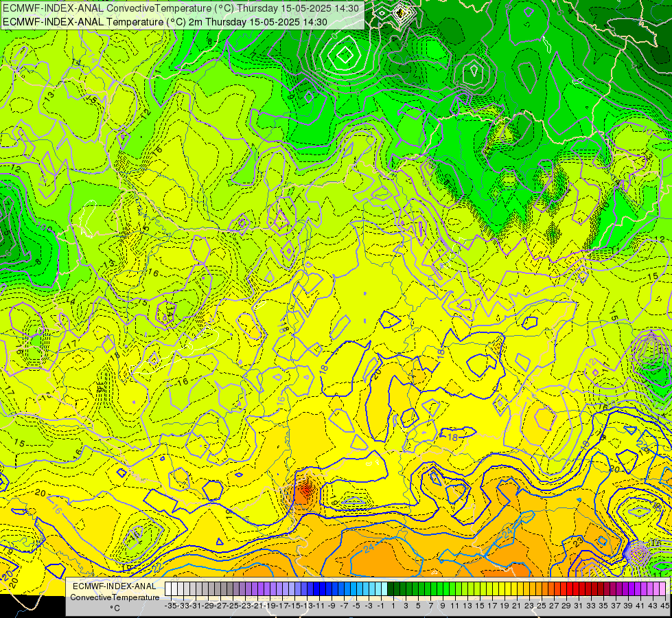The image size is (672, 618).
Task: Click the '°C' unit label in legend
Action: pyautogui.click(x=115, y=608)
